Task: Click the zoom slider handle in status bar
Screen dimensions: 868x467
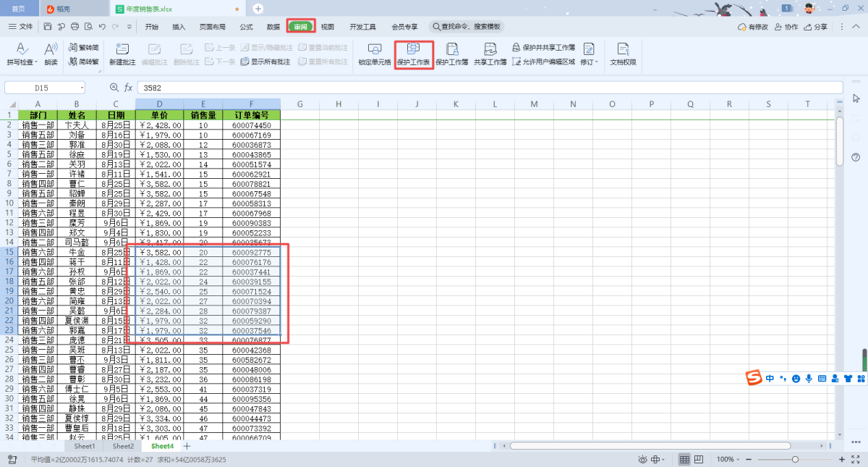Action: [x=795, y=460]
